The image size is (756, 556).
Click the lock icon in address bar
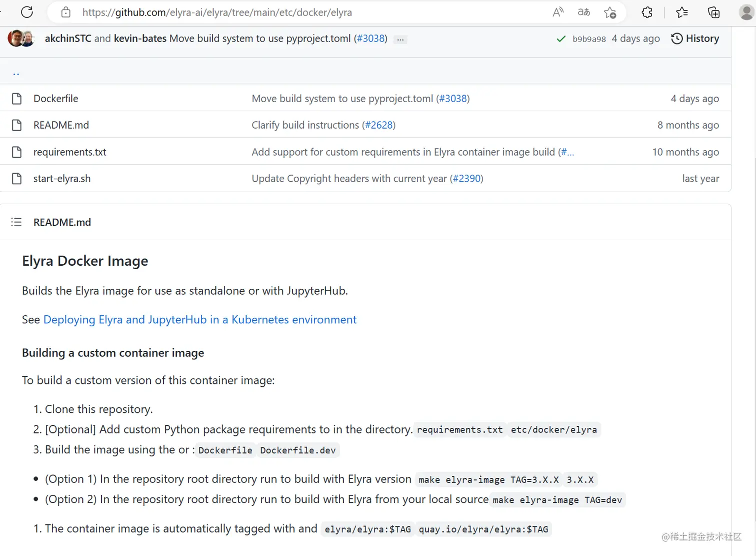click(65, 13)
